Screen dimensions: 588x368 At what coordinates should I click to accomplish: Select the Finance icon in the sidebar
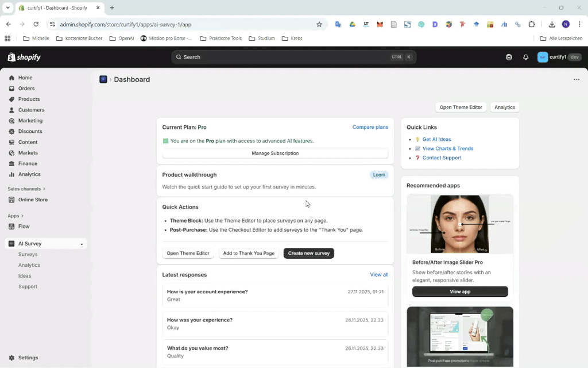pyautogui.click(x=13, y=163)
